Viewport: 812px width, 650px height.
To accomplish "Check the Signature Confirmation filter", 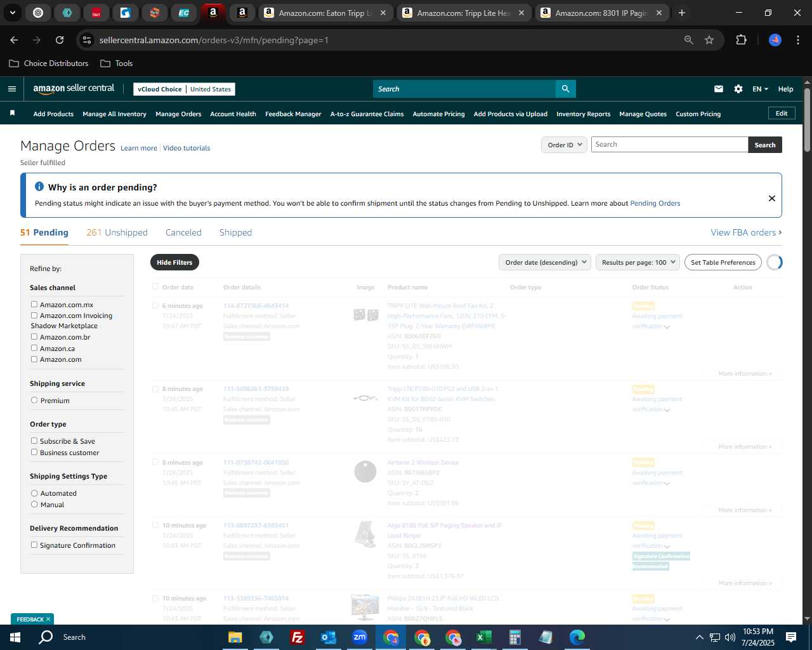I will 34,545.
